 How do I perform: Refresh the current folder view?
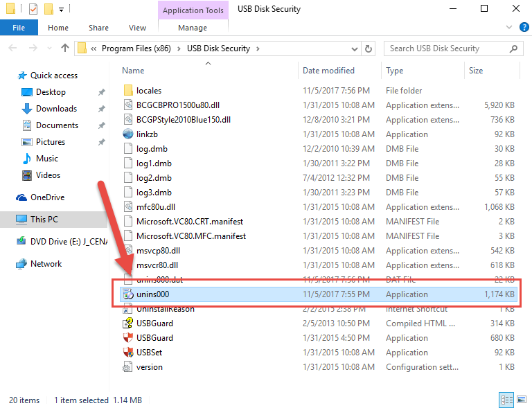point(368,49)
